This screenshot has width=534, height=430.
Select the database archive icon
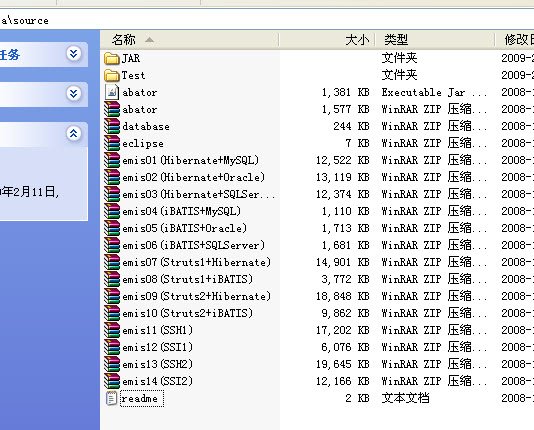tap(112, 126)
